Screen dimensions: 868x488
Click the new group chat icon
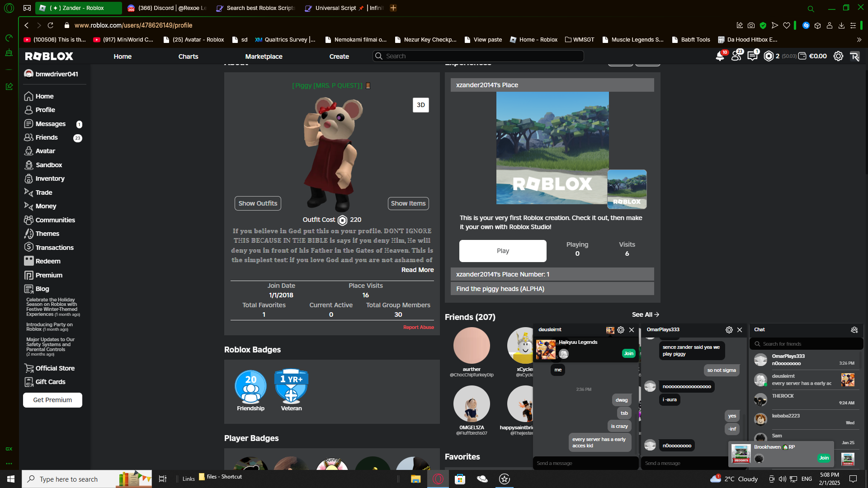tap(854, 330)
